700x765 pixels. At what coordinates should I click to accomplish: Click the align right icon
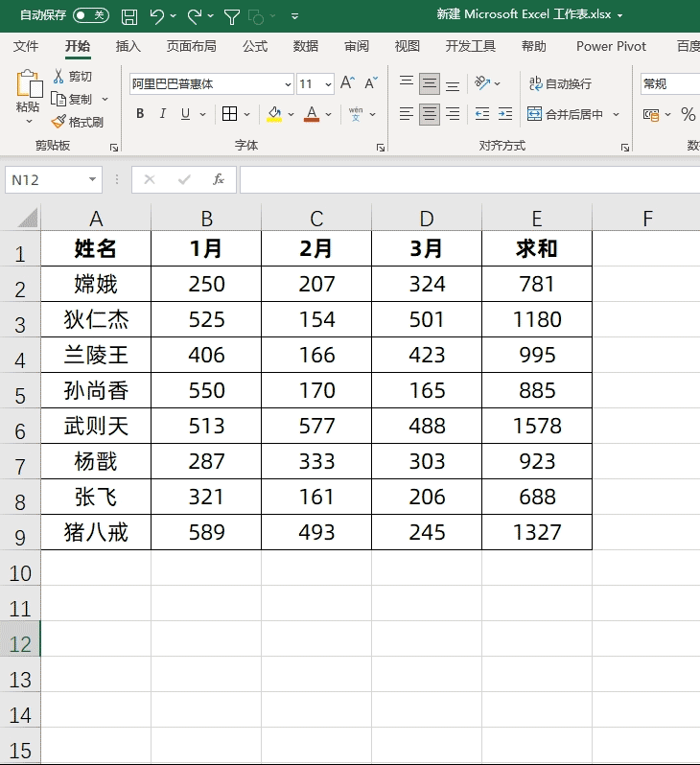click(453, 114)
